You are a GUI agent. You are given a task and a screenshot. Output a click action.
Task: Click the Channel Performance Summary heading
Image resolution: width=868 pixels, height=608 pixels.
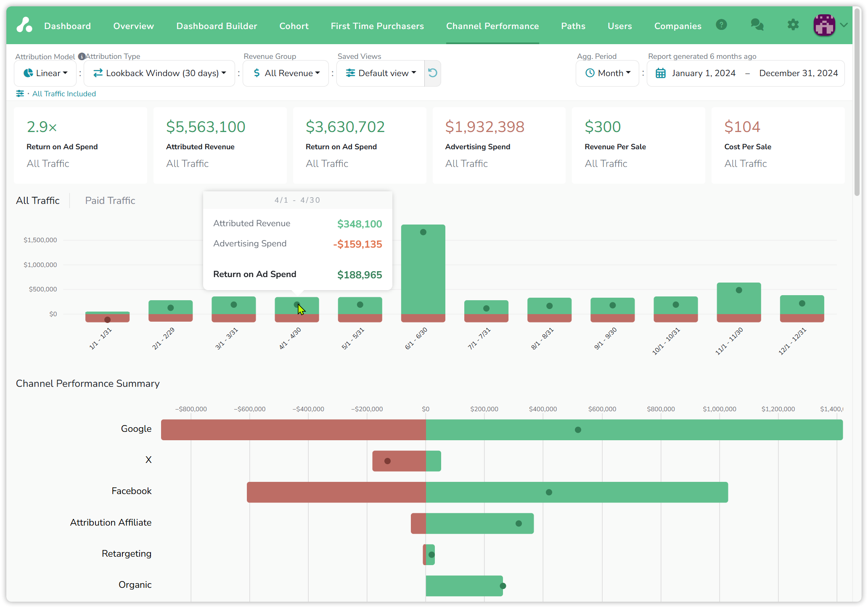(x=88, y=383)
